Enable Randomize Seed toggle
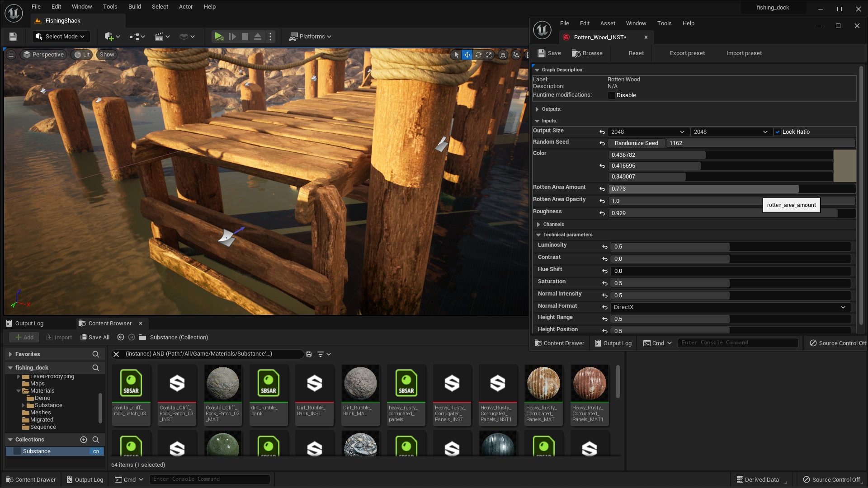 click(636, 143)
